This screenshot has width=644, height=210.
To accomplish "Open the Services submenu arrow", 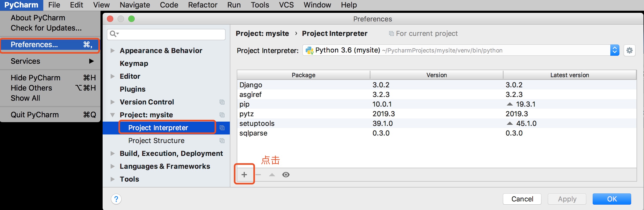I will pos(91,61).
